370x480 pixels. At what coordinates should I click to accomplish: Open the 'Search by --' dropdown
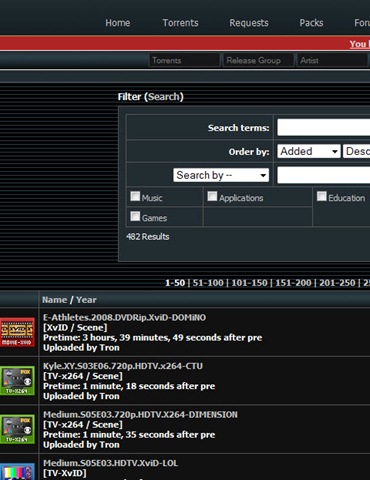tap(221, 175)
